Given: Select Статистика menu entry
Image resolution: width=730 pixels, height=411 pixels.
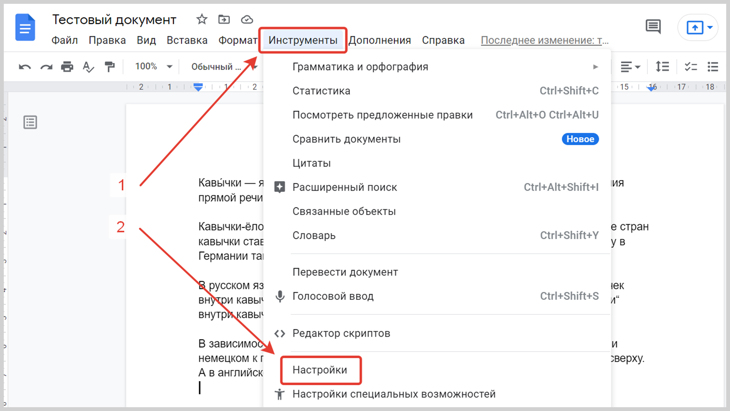Looking at the screenshot, I should [x=438, y=91].
